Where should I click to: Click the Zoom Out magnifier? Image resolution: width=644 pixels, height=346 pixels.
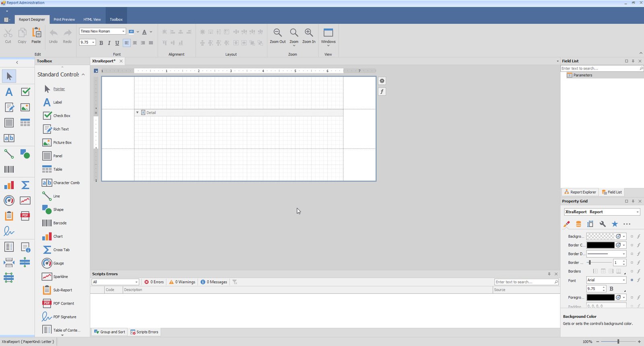277,35
